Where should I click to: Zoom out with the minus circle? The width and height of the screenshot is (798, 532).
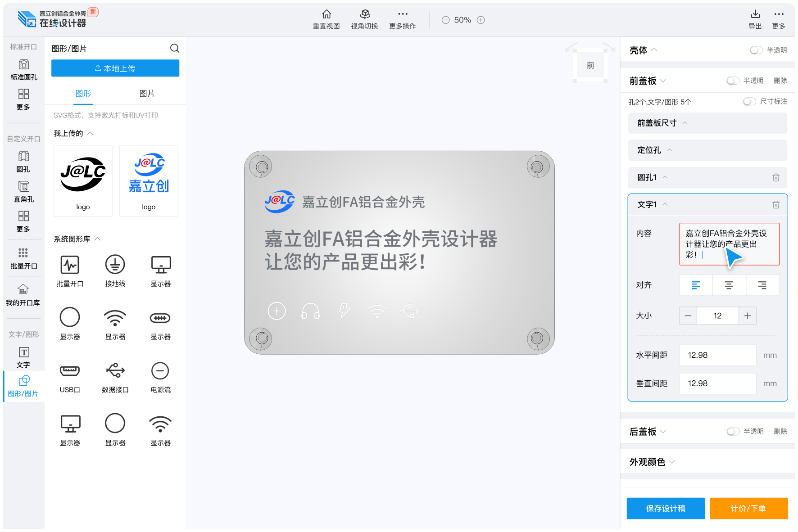pyautogui.click(x=445, y=20)
